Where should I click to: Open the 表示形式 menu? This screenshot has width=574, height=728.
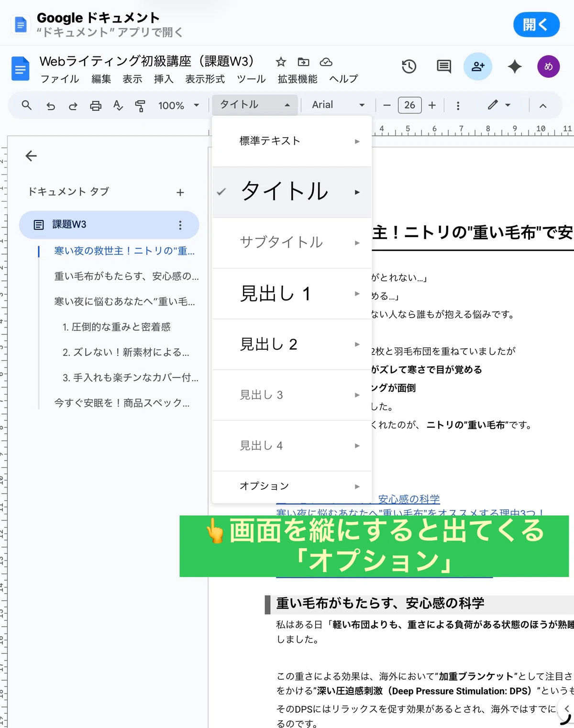pos(205,79)
